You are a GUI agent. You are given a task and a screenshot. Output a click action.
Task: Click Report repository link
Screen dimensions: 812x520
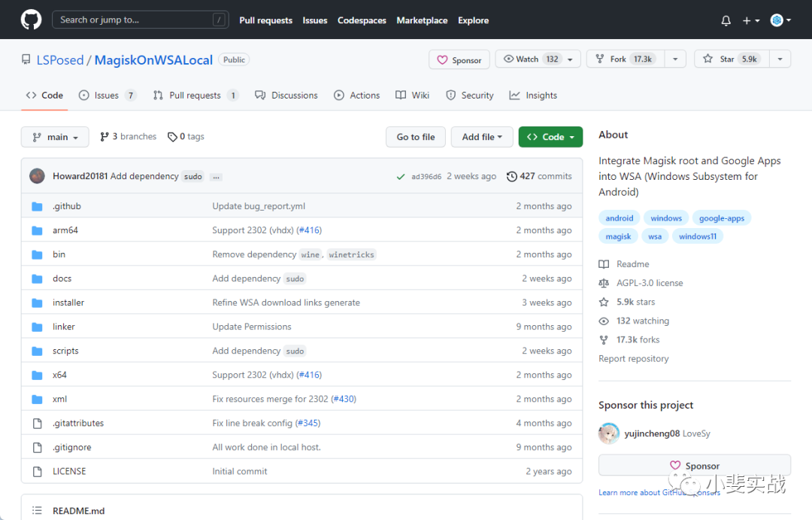tap(633, 359)
